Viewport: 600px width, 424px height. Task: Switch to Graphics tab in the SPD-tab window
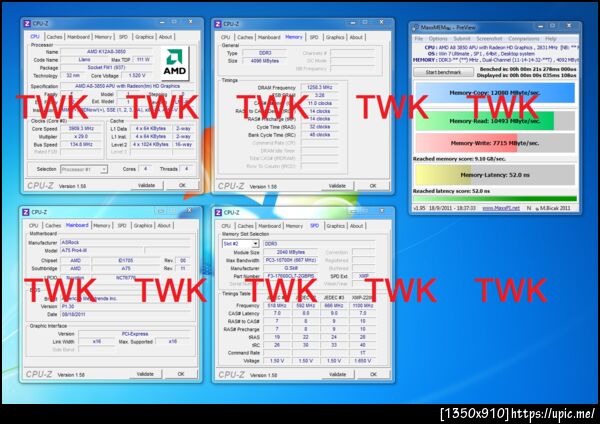point(336,226)
